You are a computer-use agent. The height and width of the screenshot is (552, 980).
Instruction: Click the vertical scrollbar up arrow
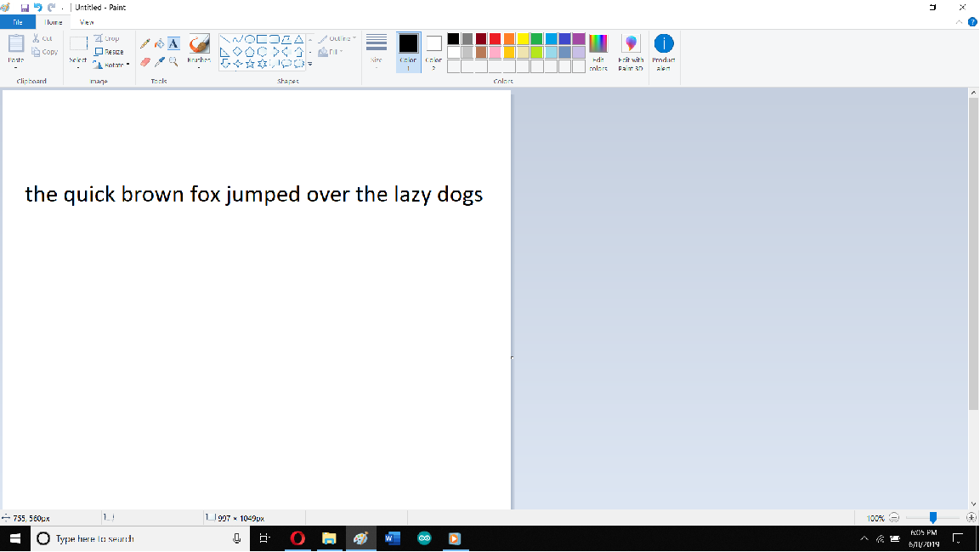pyautogui.click(x=973, y=93)
